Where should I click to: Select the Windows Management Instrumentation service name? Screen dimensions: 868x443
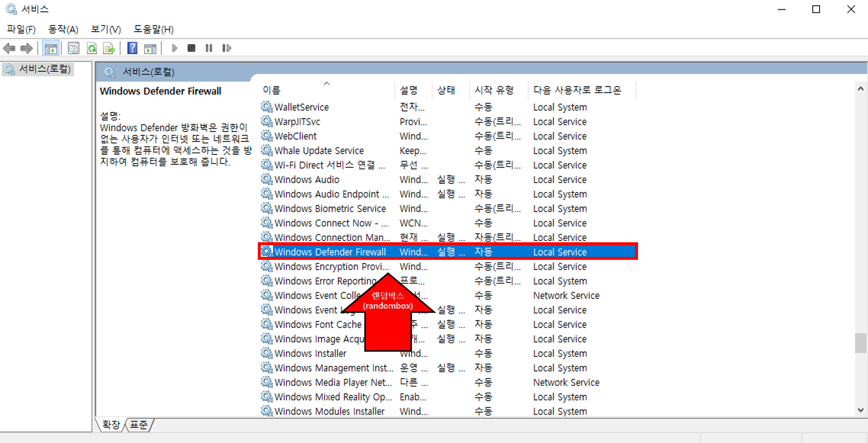[x=334, y=368]
